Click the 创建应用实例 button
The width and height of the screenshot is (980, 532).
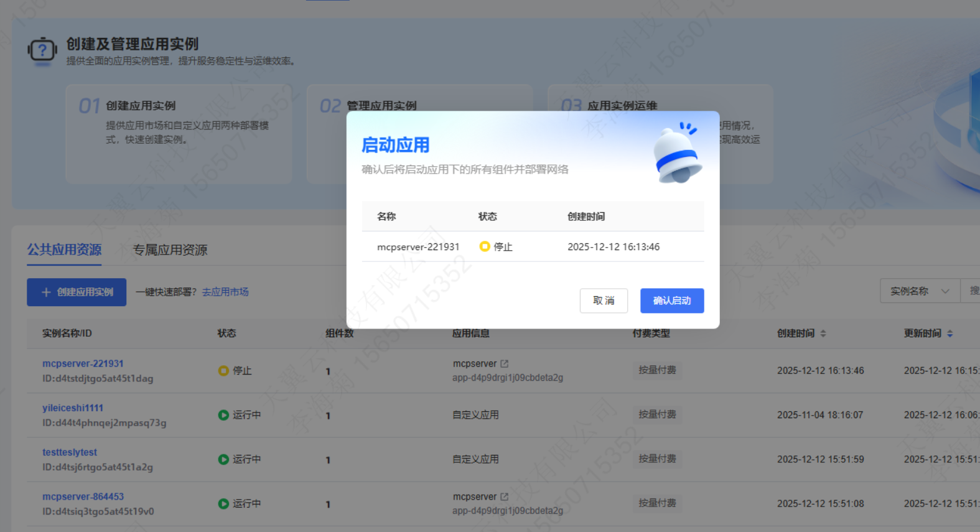77,292
